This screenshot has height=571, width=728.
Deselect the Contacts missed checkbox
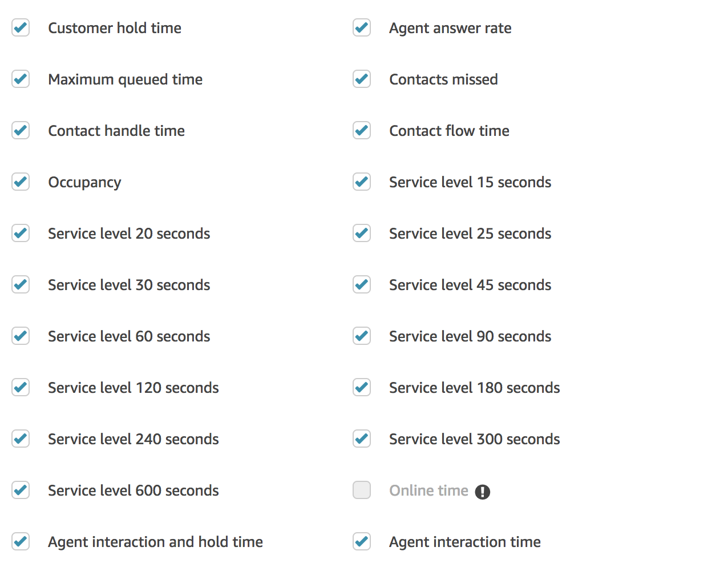(x=362, y=79)
